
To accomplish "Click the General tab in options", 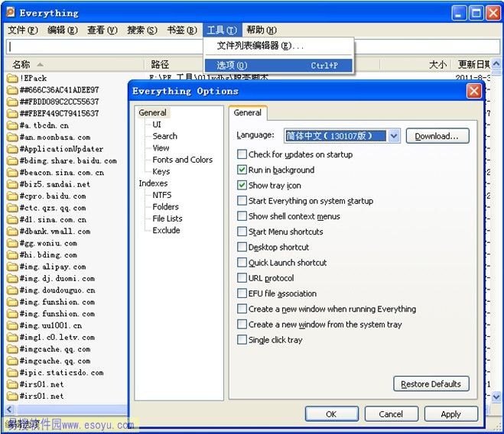I will (x=248, y=113).
